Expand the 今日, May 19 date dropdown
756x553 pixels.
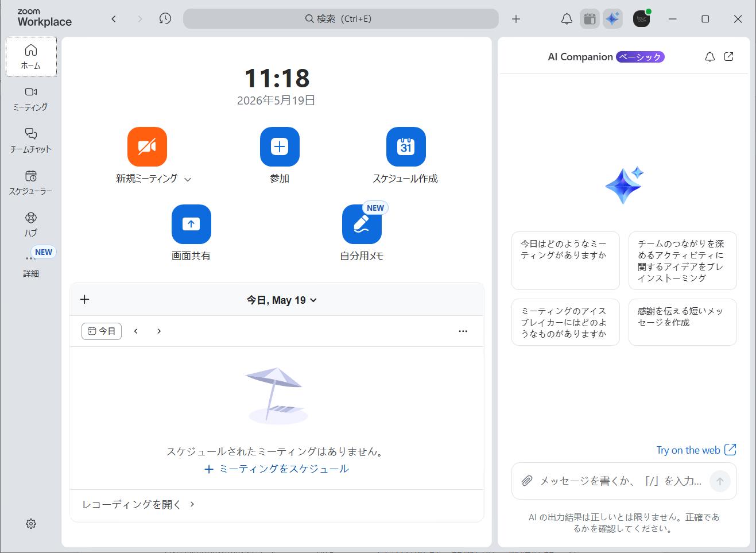point(281,300)
